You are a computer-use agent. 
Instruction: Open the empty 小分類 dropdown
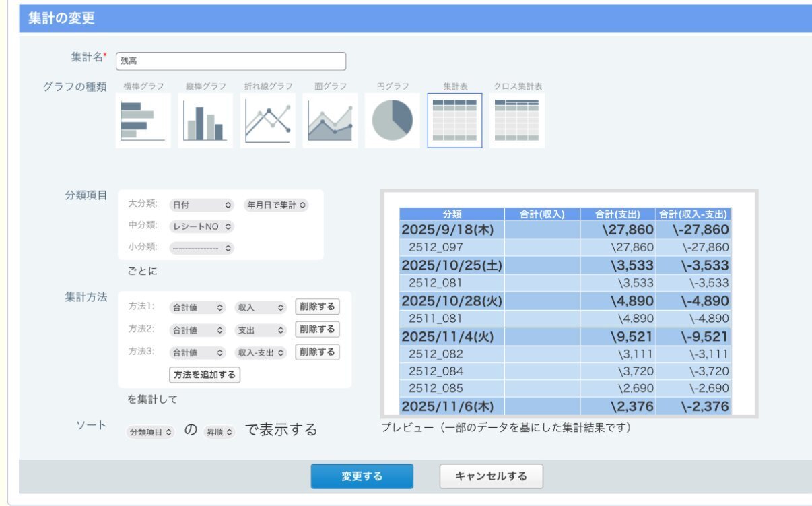click(201, 248)
